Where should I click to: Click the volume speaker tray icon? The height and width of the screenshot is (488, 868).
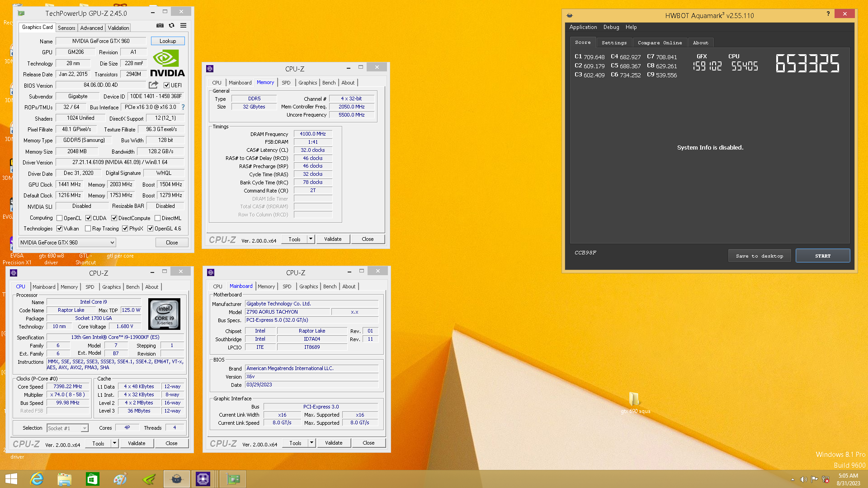(x=803, y=479)
